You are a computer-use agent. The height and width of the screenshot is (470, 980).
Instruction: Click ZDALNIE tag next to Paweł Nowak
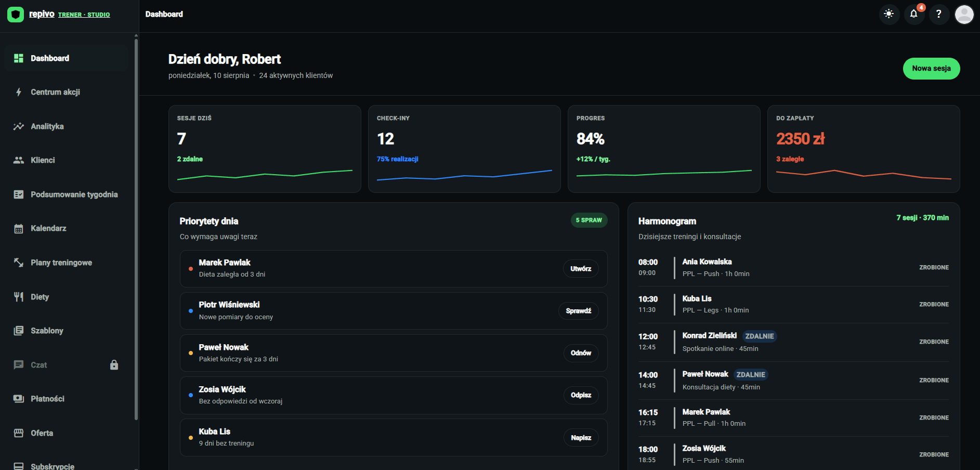coord(751,374)
